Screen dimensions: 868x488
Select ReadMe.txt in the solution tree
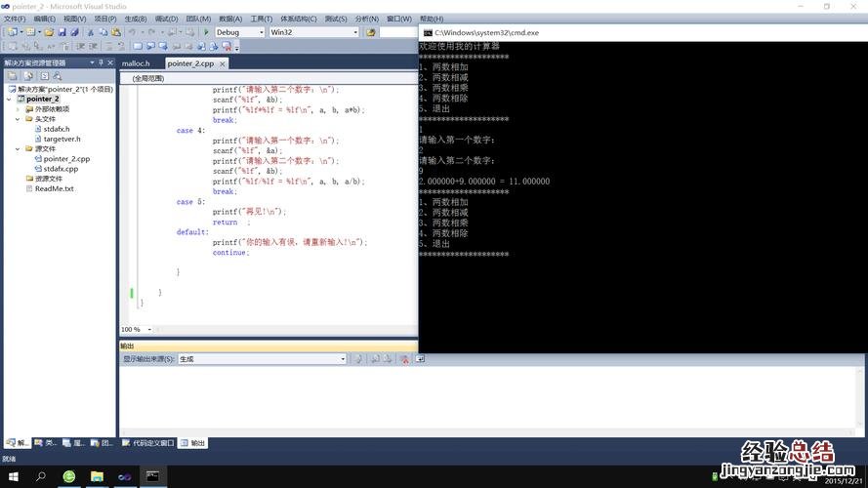54,189
